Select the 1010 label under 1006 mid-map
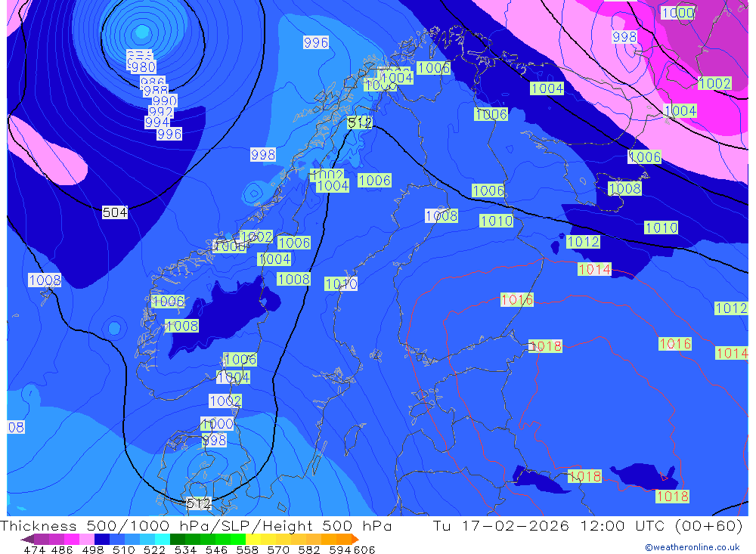 point(497,221)
